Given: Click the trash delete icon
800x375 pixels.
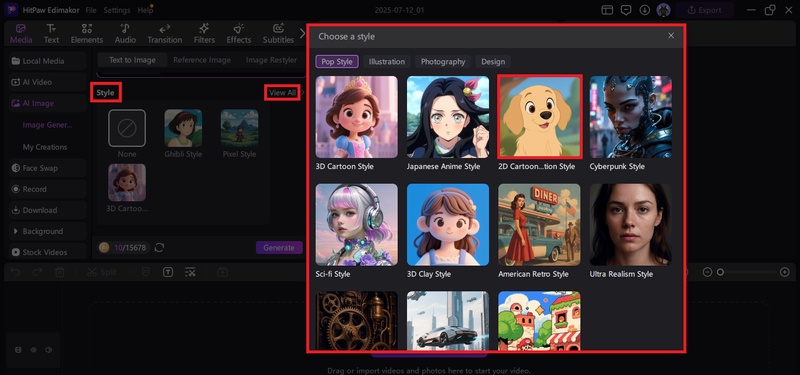Looking at the screenshot, I should point(60,272).
